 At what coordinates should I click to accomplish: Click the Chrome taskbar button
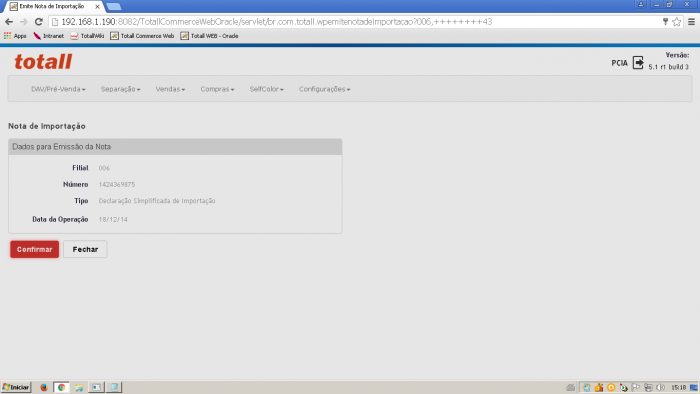pyautogui.click(x=61, y=387)
